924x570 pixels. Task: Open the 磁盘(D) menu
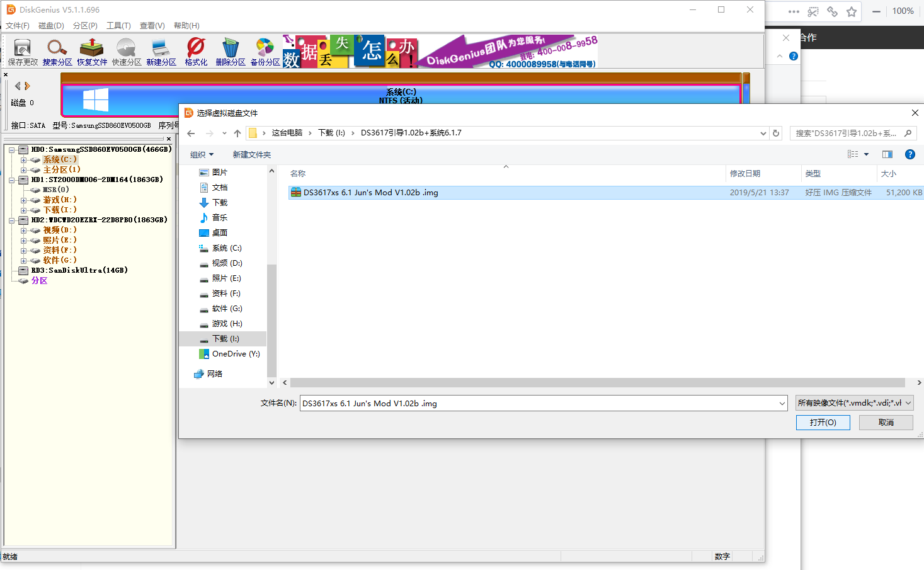[x=51, y=26]
